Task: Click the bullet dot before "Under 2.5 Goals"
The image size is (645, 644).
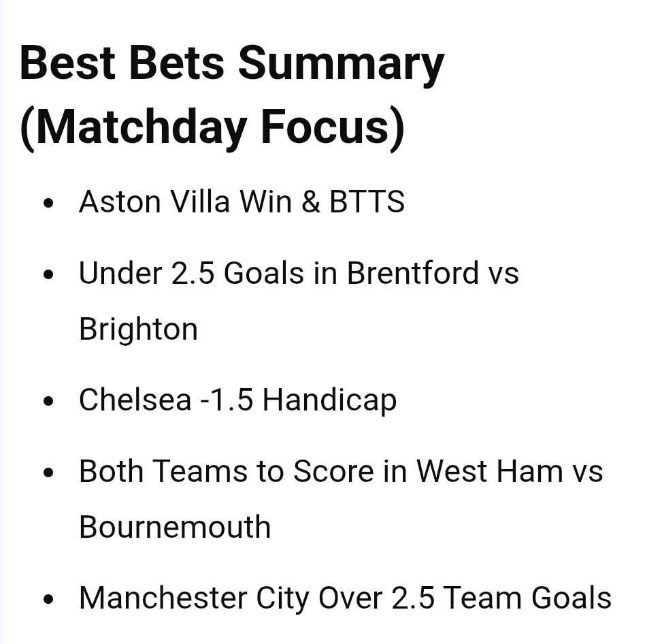Action: [48, 274]
